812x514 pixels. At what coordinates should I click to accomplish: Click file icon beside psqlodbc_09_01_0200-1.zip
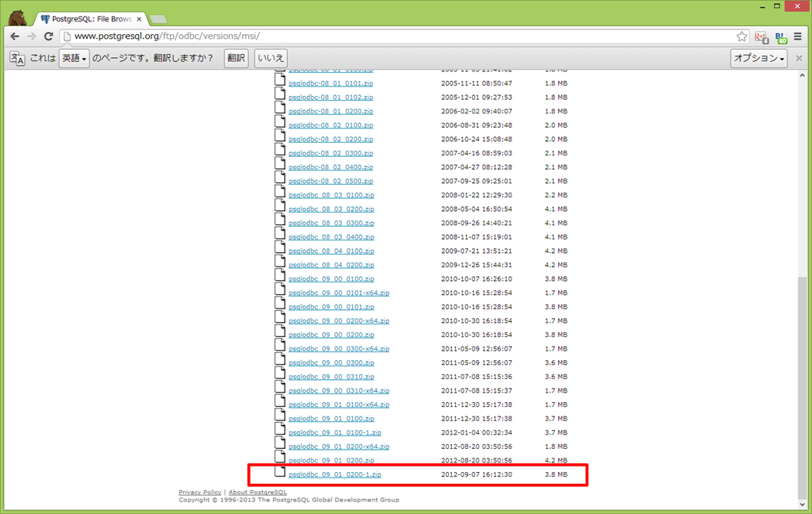point(280,470)
